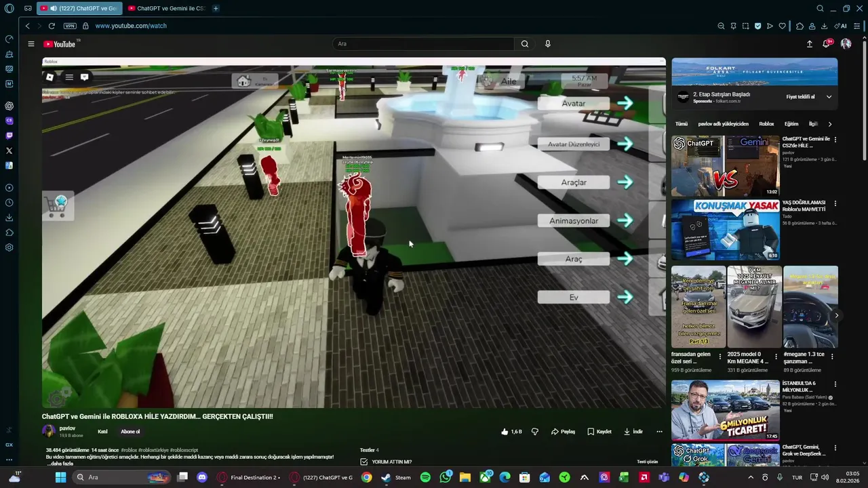Screen dimensions: 868x488
Task: Dislike the video
Action: point(535,432)
